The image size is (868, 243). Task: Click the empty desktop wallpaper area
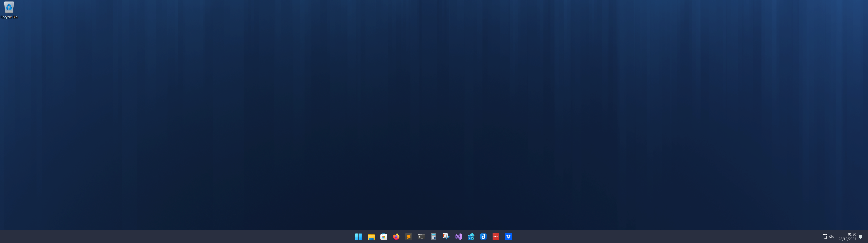coord(434,115)
